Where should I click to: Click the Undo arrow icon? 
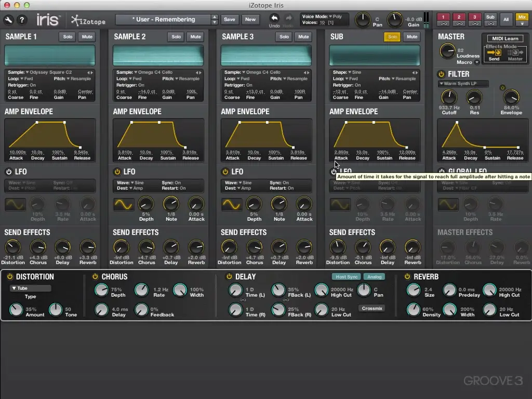pos(274,18)
